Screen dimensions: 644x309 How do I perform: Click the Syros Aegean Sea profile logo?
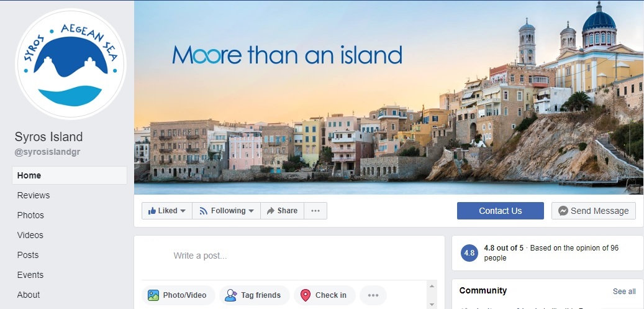(71, 64)
